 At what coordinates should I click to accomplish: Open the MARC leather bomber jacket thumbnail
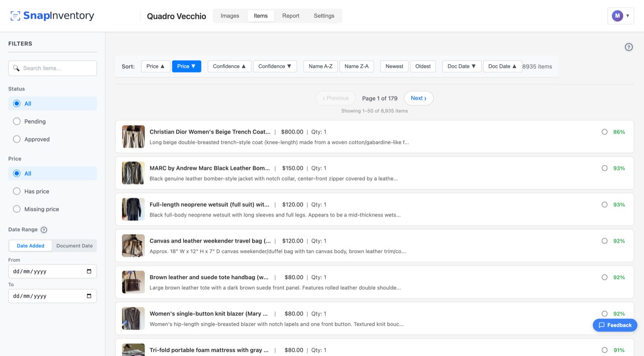point(133,173)
